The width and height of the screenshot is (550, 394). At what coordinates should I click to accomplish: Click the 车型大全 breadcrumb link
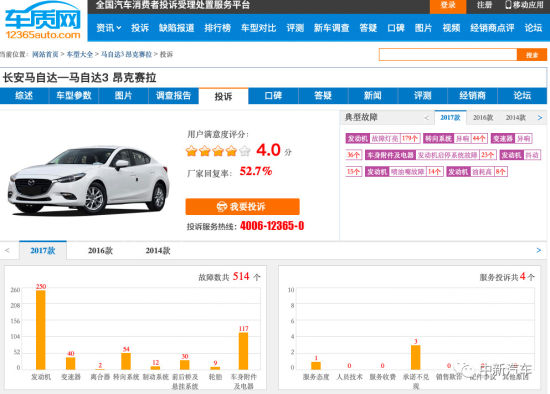tap(80, 54)
